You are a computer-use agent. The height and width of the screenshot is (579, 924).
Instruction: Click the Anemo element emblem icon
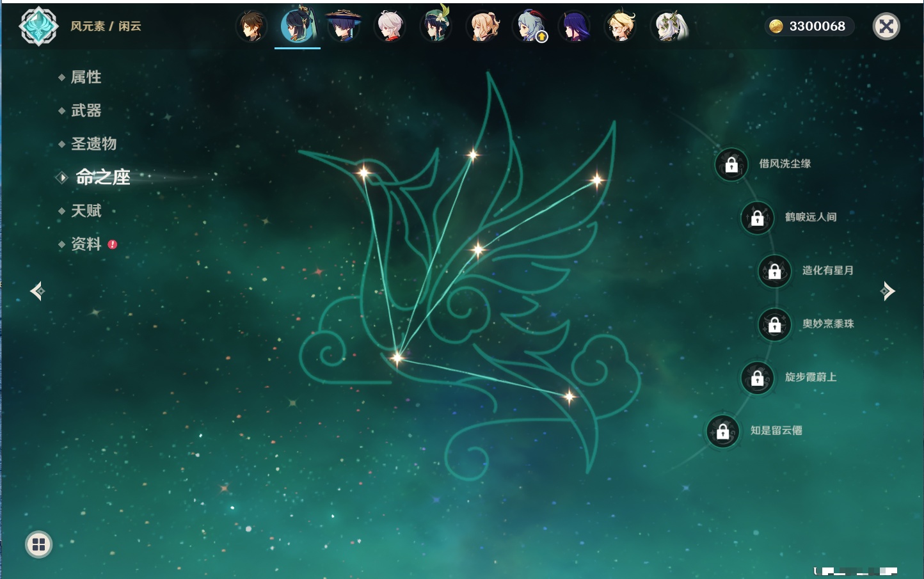coord(38,26)
